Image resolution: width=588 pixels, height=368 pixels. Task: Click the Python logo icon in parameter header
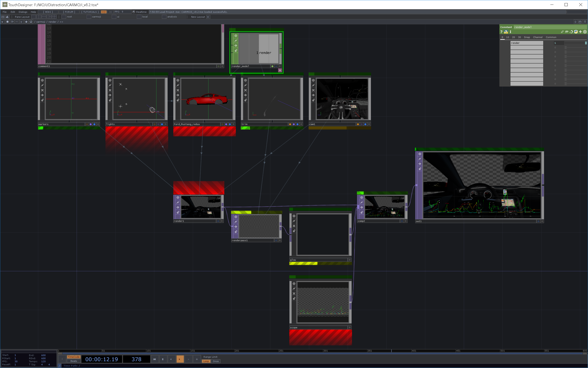[576, 32]
